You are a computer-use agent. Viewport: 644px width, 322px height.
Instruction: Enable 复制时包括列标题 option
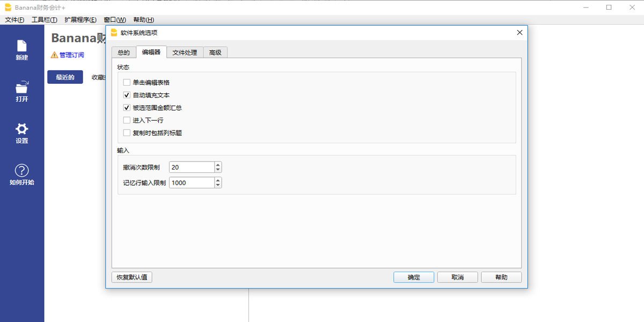(x=127, y=133)
